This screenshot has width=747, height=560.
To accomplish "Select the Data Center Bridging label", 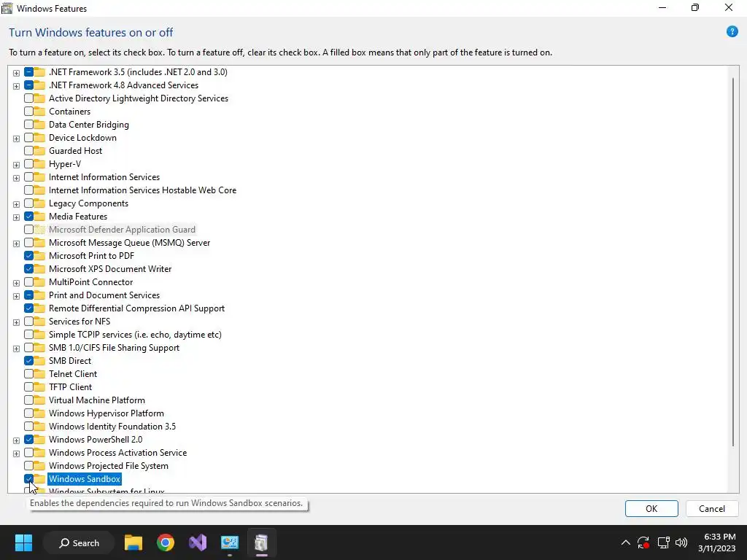I will coord(88,124).
